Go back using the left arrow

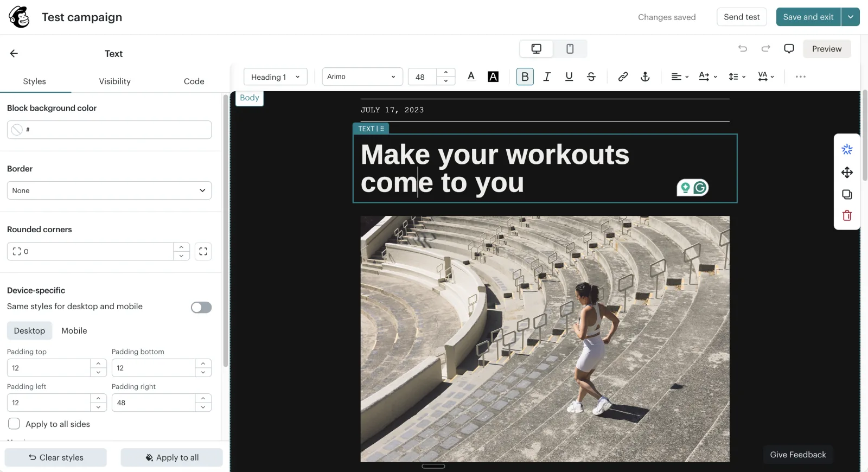click(14, 53)
